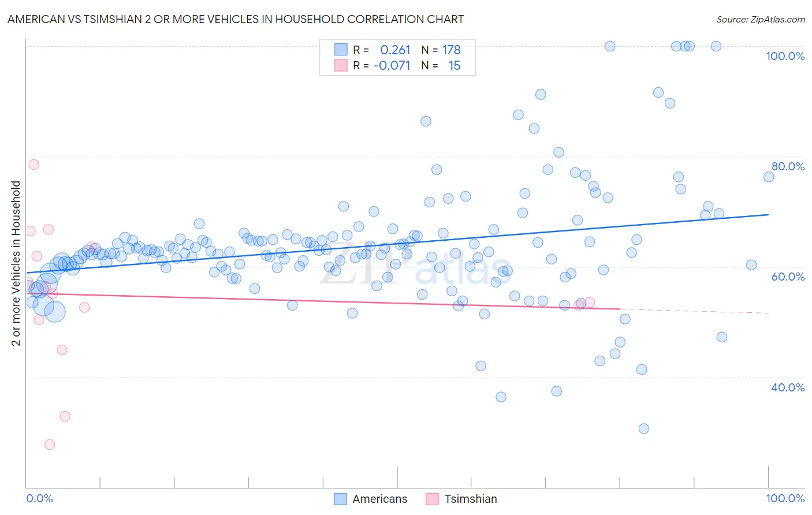Click the highest pink Tsimshian point near 78%
Viewport: 812px width, 515px height.
point(33,164)
